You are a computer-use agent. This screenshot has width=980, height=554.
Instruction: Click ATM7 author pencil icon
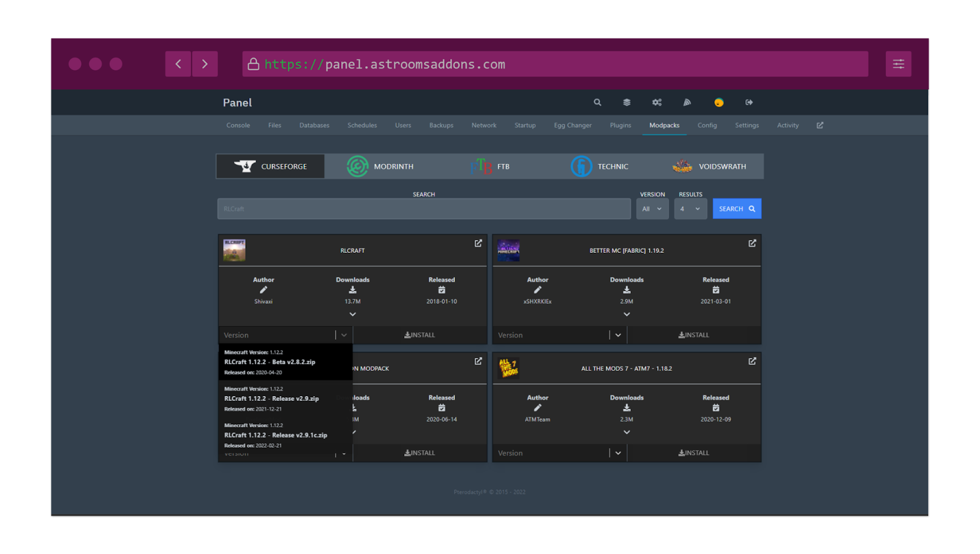click(538, 408)
